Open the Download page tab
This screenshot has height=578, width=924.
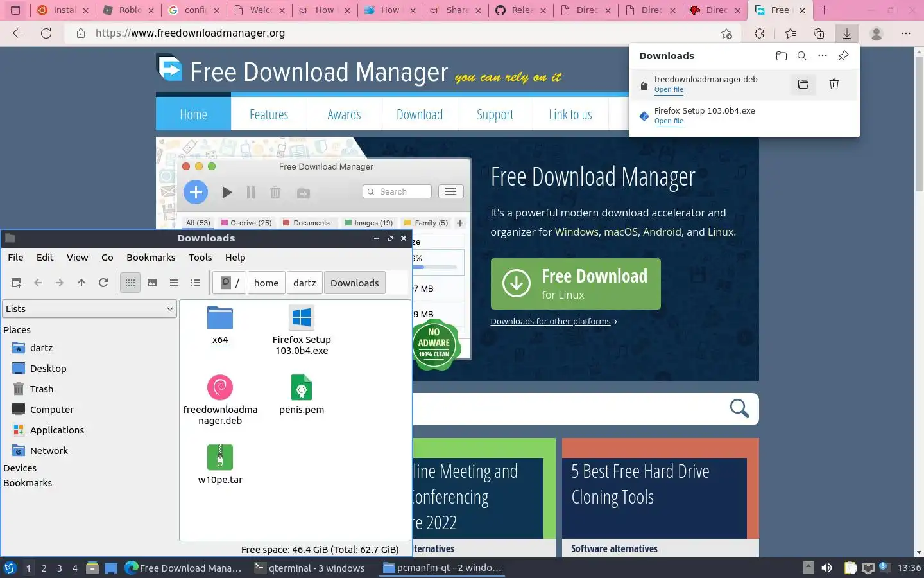pyautogui.click(x=420, y=114)
